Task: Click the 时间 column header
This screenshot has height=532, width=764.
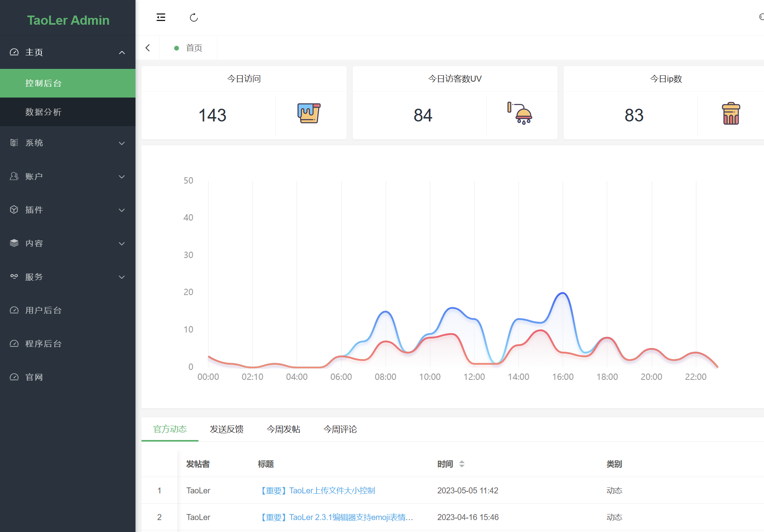Action: click(445, 464)
